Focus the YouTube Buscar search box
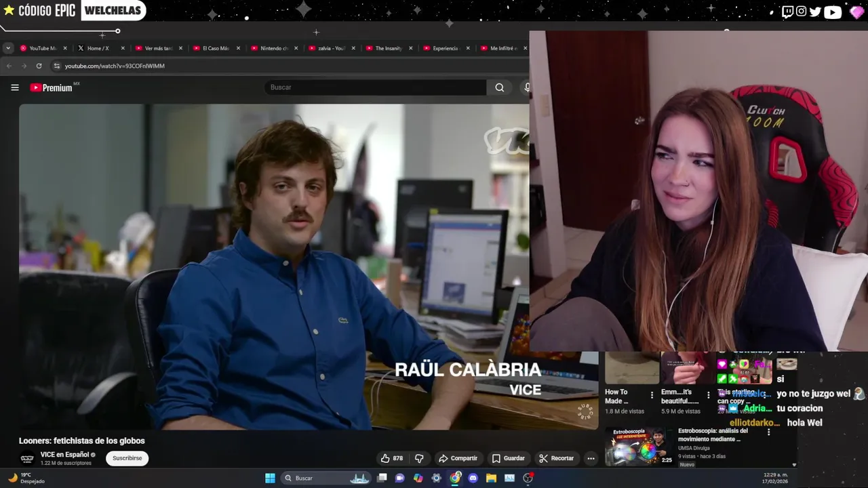The height and width of the screenshot is (488, 868). point(375,87)
